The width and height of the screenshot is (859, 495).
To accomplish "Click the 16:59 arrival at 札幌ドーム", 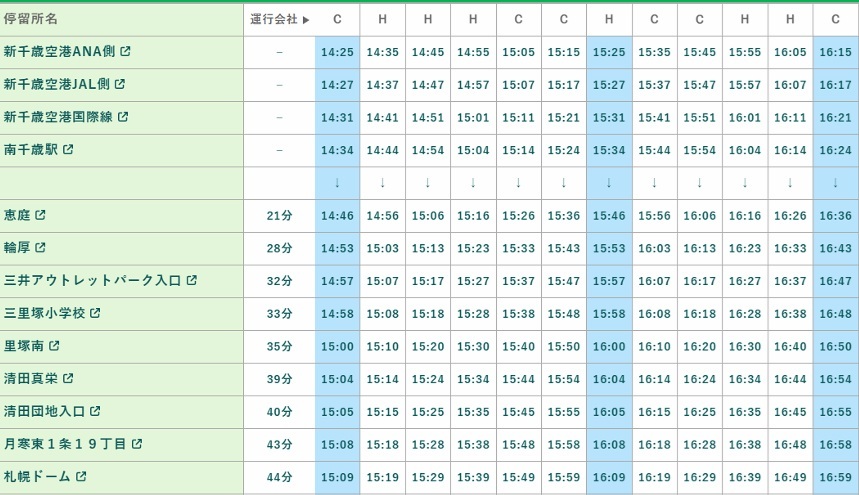I will 835,477.
